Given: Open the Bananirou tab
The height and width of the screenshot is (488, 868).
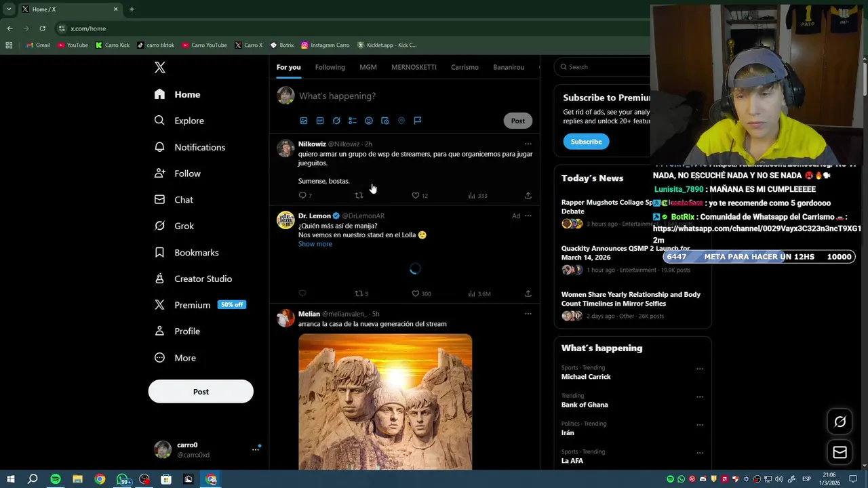Looking at the screenshot, I should 509,67.
